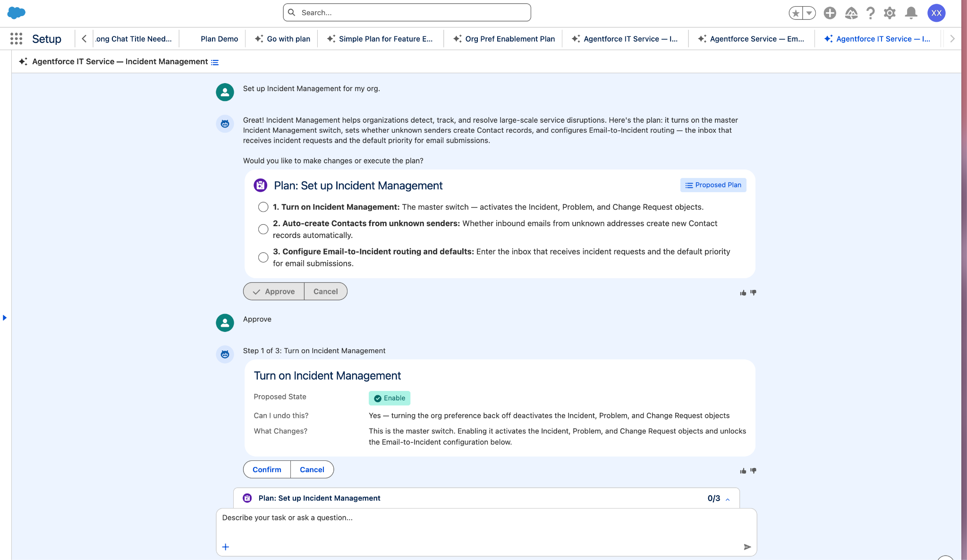The height and width of the screenshot is (560, 967).
Task: Click the Salesforce cloud logo
Action: pyautogui.click(x=17, y=13)
